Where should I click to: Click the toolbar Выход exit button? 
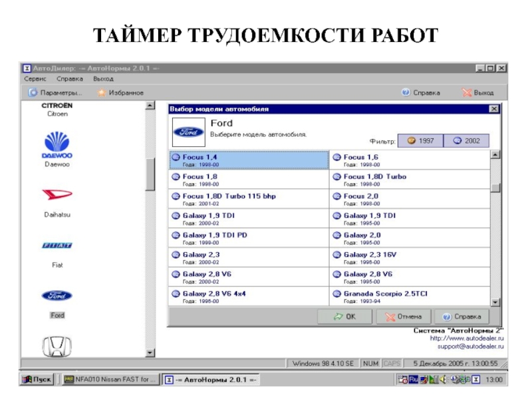coord(478,92)
